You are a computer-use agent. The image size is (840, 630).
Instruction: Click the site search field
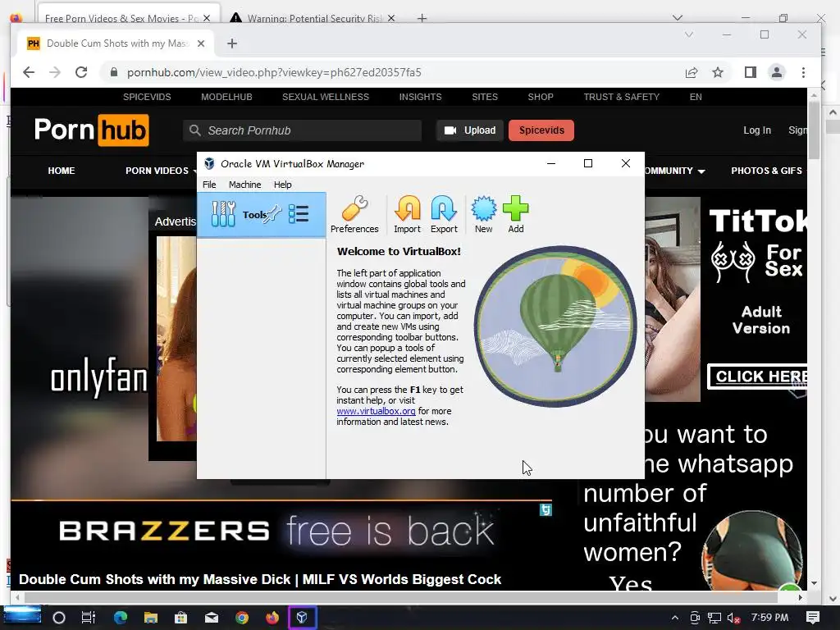[303, 130]
